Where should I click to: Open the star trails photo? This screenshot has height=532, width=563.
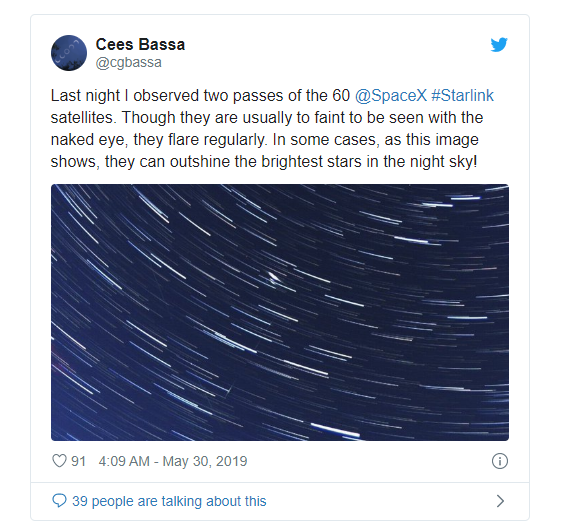[x=280, y=312]
